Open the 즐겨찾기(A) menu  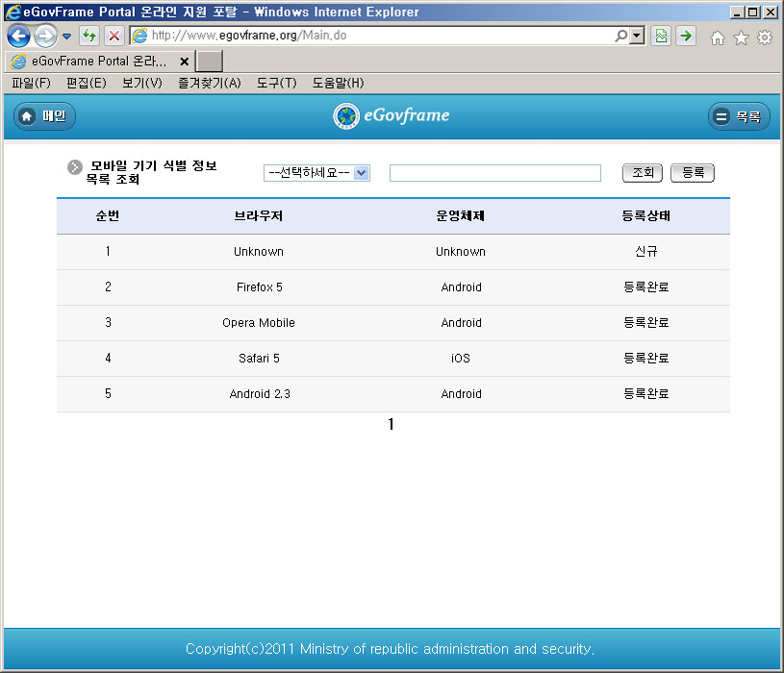(209, 84)
